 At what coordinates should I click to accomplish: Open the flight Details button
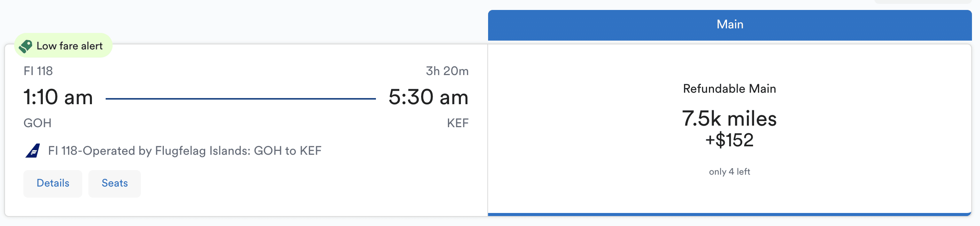tap(53, 183)
